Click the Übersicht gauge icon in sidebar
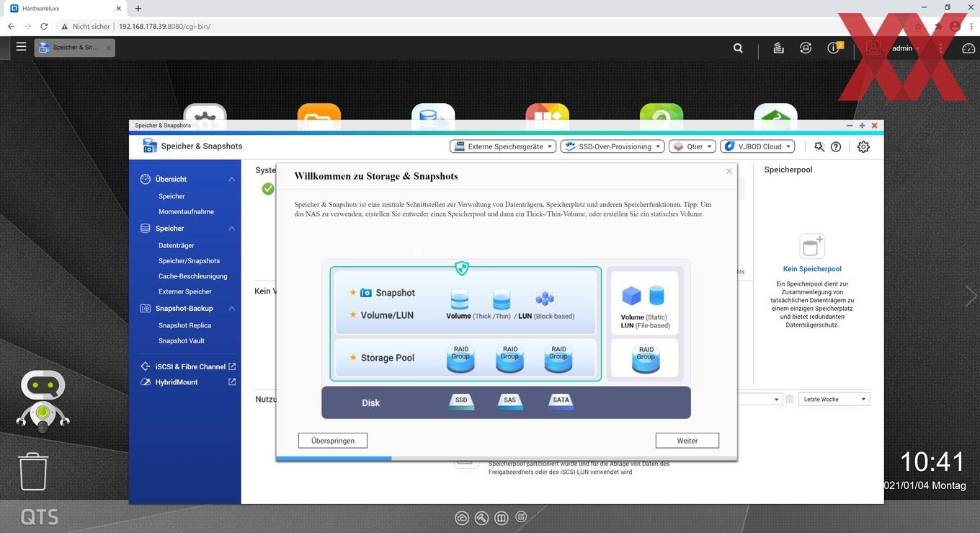Screen dimensions: 980x533 146,179
